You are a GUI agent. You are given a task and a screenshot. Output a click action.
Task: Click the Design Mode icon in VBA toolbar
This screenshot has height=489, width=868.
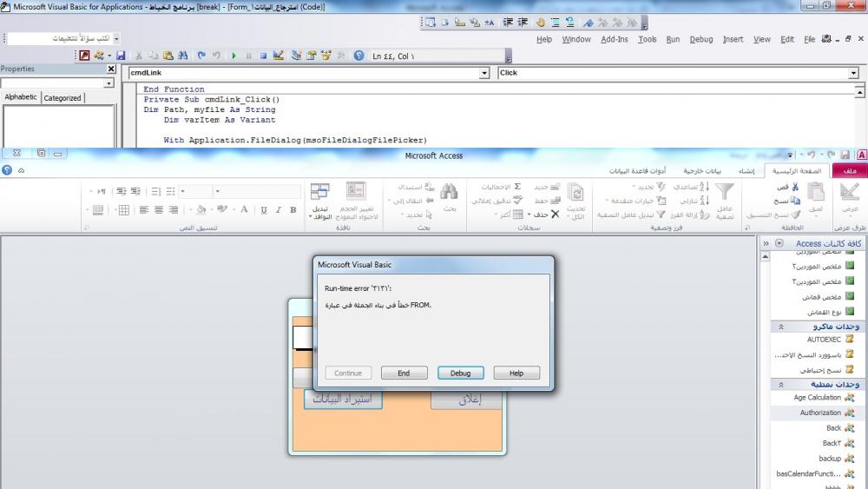279,56
